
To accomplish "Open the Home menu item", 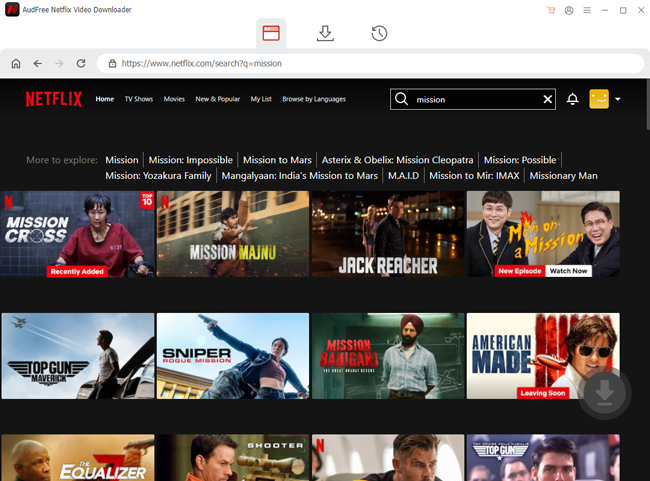I will click(104, 99).
